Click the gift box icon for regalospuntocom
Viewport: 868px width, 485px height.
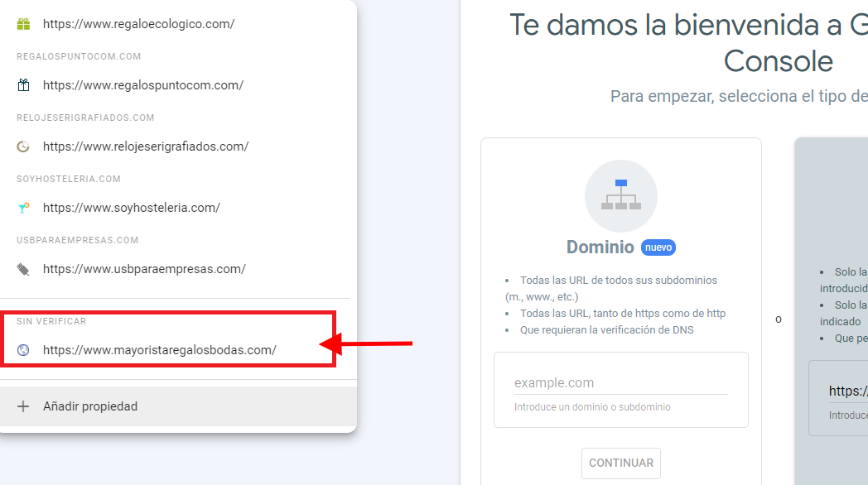(x=23, y=85)
